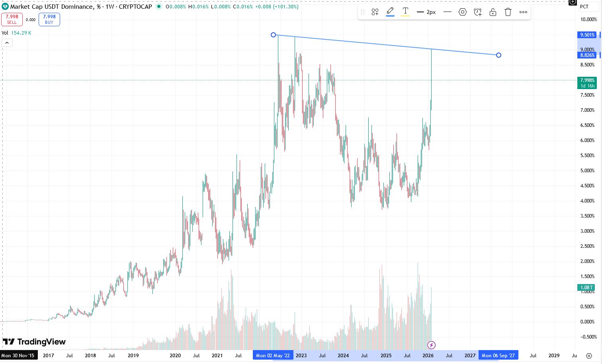
Task: Open the more options ellipsis menu
Action: tap(523, 12)
